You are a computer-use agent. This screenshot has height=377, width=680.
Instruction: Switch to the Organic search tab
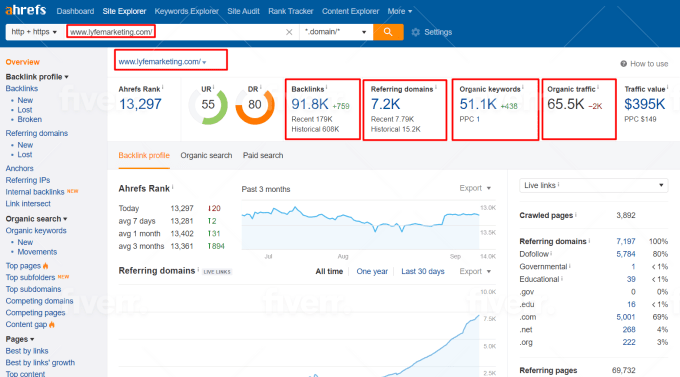206,155
